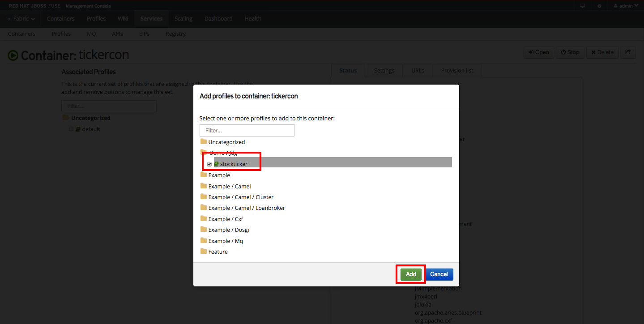Open the Services navigation item
644x324 pixels.
151,19
